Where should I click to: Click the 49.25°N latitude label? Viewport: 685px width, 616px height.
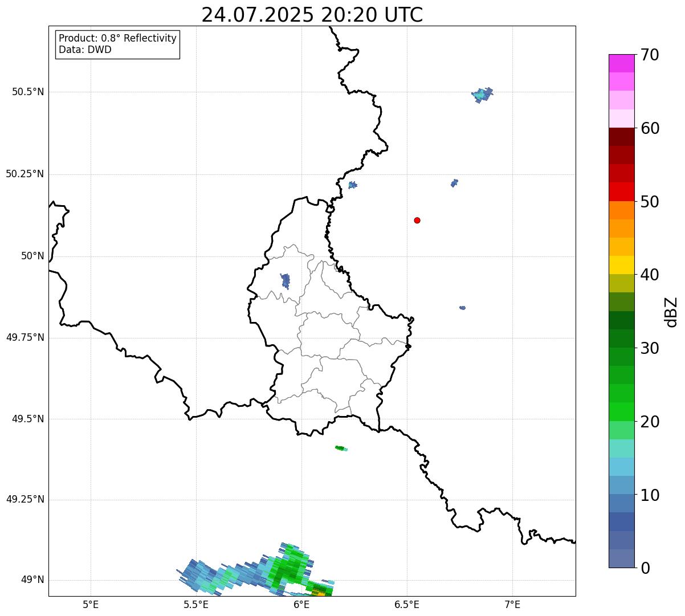tap(25, 499)
